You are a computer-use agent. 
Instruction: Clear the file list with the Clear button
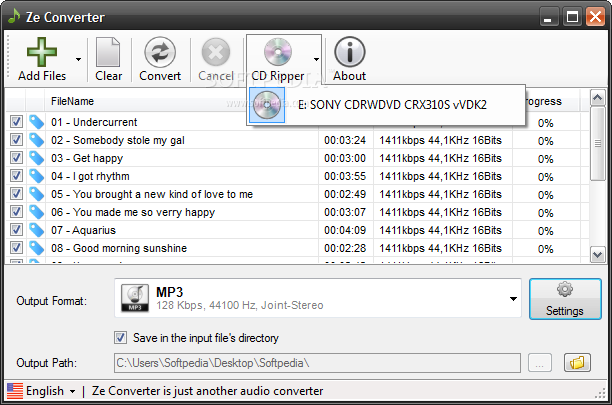point(109,59)
